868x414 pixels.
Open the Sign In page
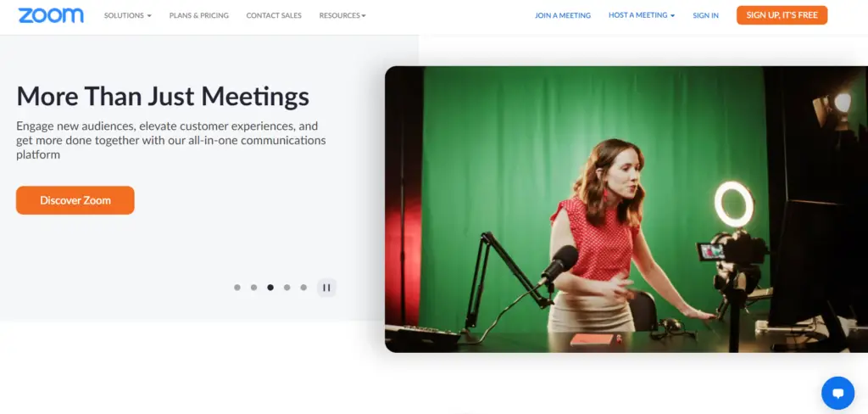pyautogui.click(x=705, y=15)
